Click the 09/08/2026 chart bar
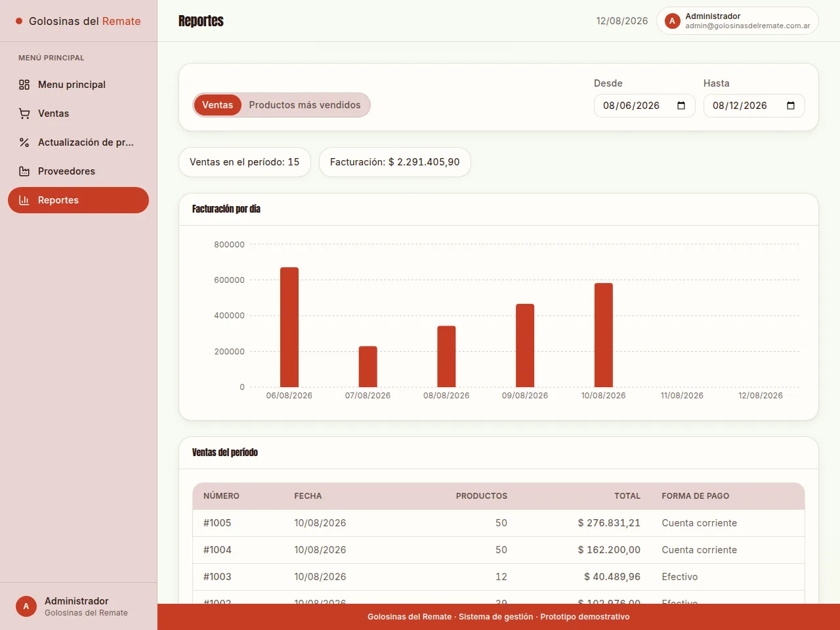Viewport: 840px width, 630px height. point(525,345)
